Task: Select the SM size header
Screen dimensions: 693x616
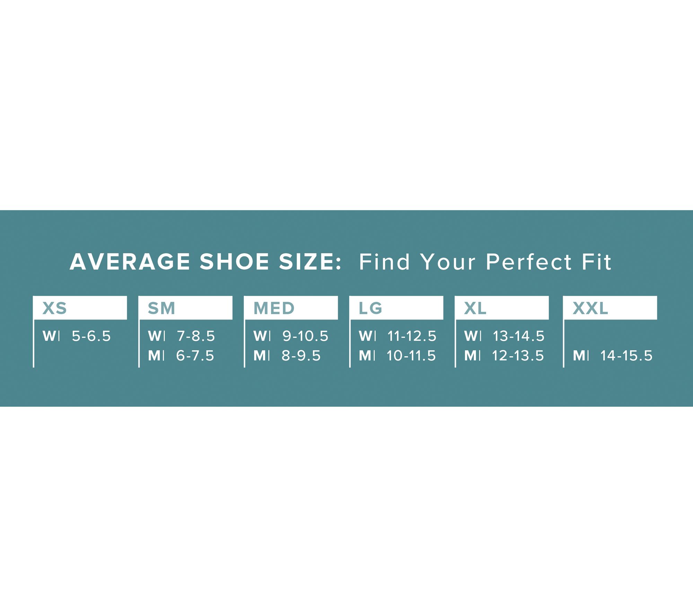Action: tap(161, 308)
